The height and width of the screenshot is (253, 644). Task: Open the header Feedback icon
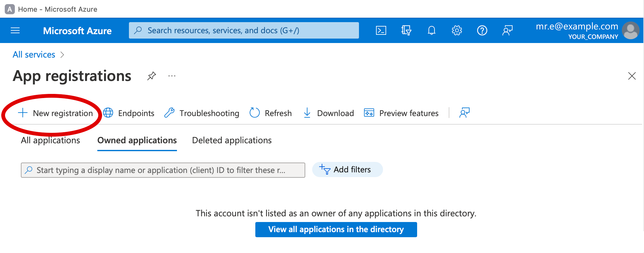[x=507, y=30]
